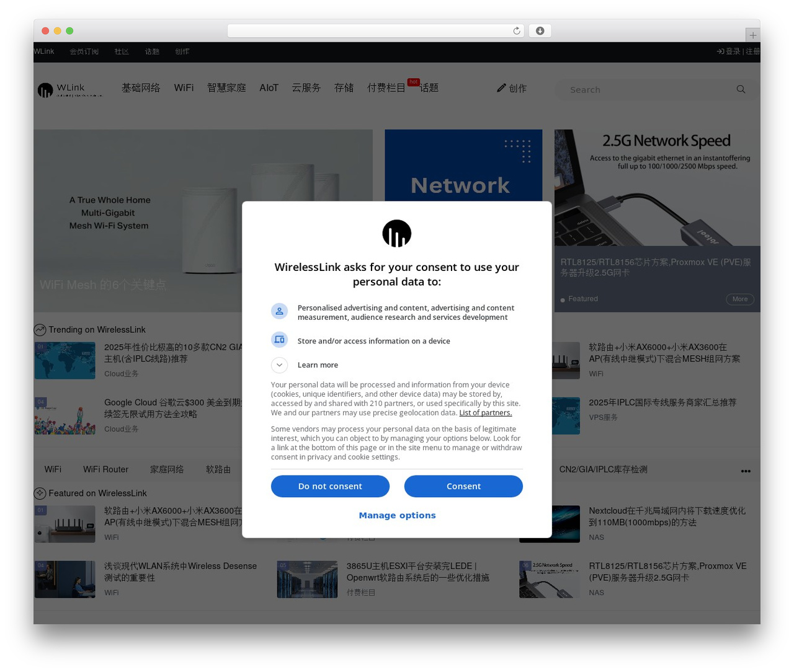Open the 云服务 menu item
This screenshot has height=672, width=794.
[x=306, y=88]
